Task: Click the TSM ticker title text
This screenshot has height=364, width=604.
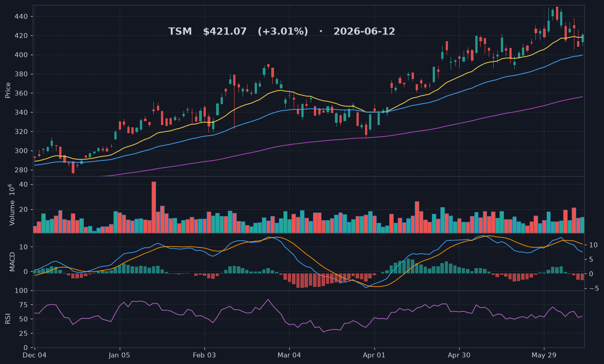Action: click(180, 32)
